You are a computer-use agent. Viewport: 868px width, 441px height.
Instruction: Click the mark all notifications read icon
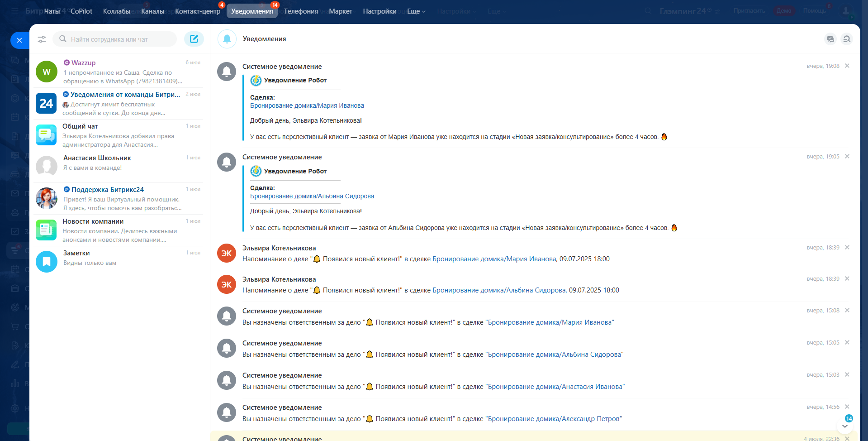830,39
